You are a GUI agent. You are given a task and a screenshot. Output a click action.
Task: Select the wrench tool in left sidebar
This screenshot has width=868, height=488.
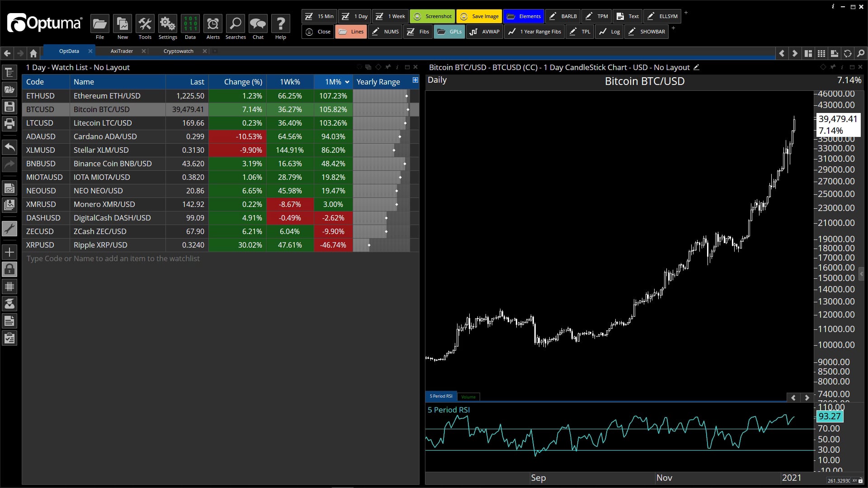tap(9, 229)
